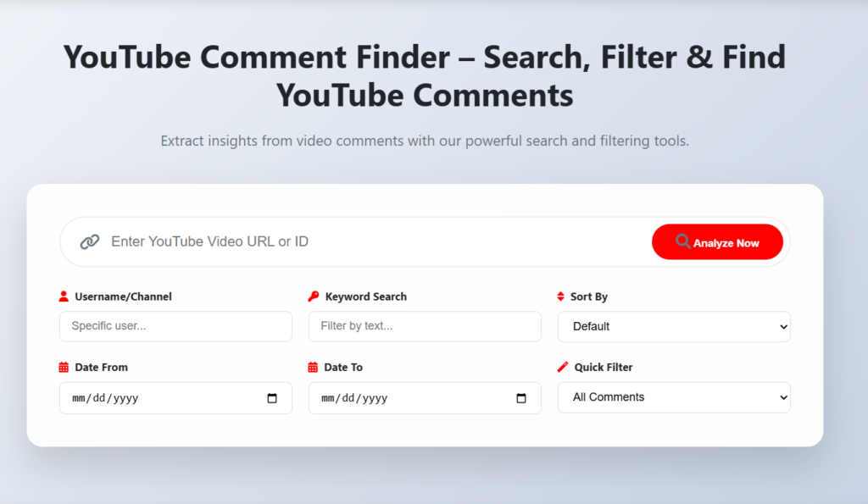Viewport: 868px width, 504px height.
Task: Click the Keyword Search key icon
Action: tap(314, 296)
